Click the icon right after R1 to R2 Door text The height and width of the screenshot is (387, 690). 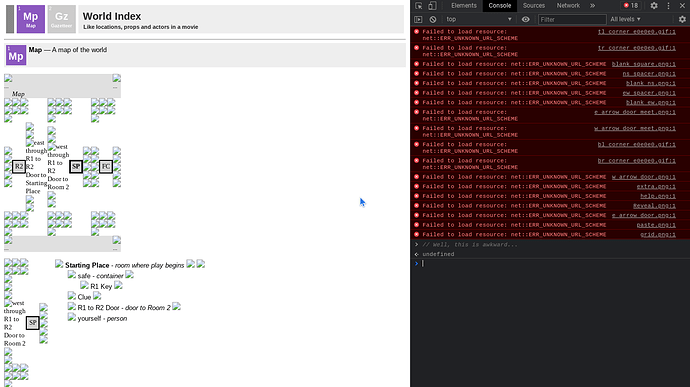pos(176,306)
